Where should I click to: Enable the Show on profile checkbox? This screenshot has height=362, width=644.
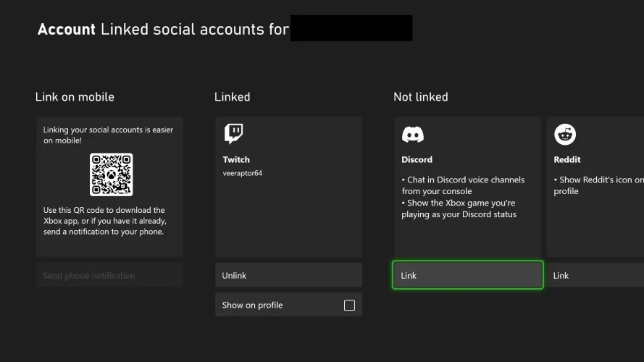point(349,306)
